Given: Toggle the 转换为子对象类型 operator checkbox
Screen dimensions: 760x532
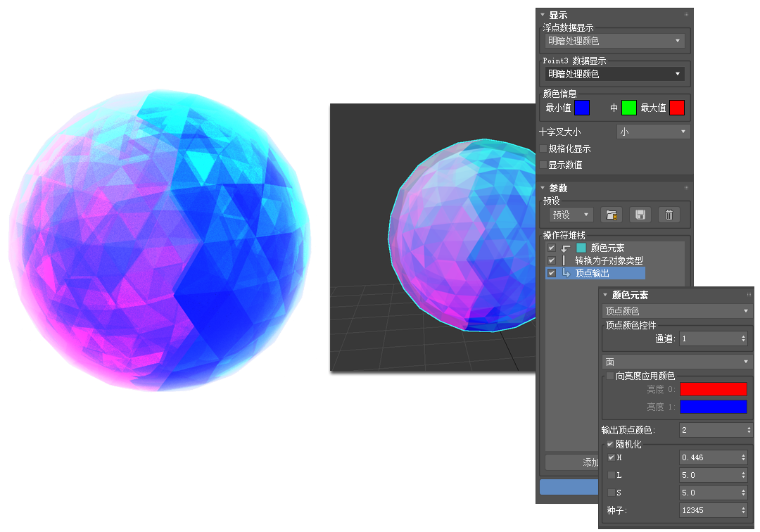Looking at the screenshot, I should [552, 260].
